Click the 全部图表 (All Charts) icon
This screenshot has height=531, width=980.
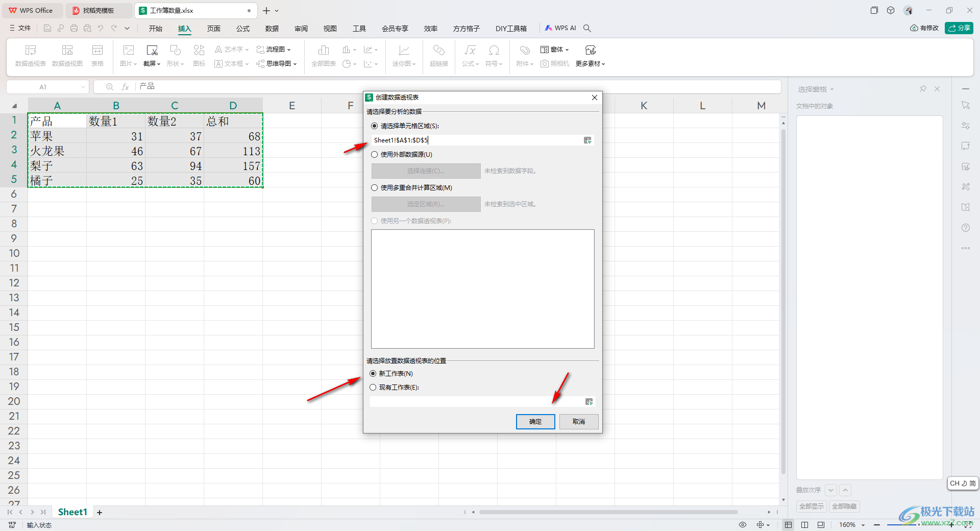tap(324, 55)
